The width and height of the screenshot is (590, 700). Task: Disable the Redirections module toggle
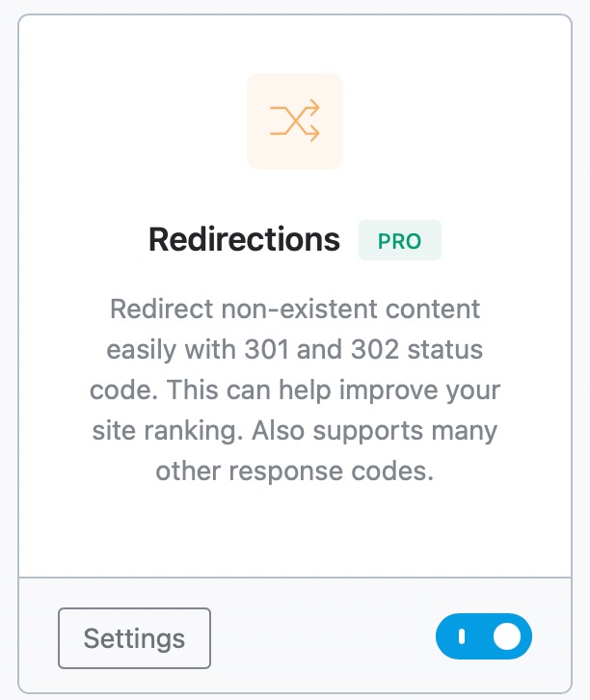(x=484, y=636)
